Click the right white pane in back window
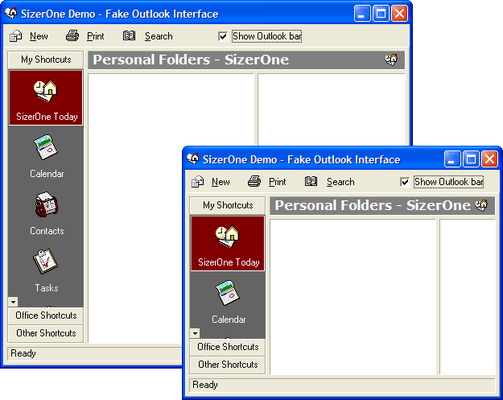This screenshot has height=400, width=503. coord(332,110)
